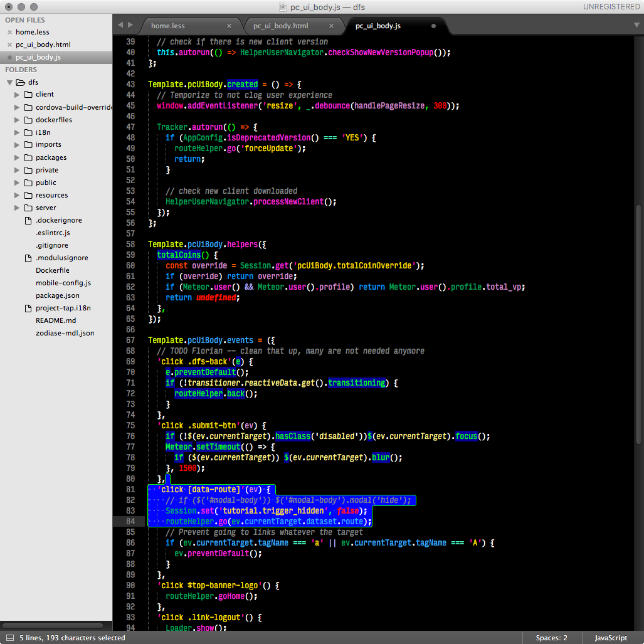This screenshot has width=644, height=644.
Task: Close home.less in the Open Files list
Action: point(9,32)
